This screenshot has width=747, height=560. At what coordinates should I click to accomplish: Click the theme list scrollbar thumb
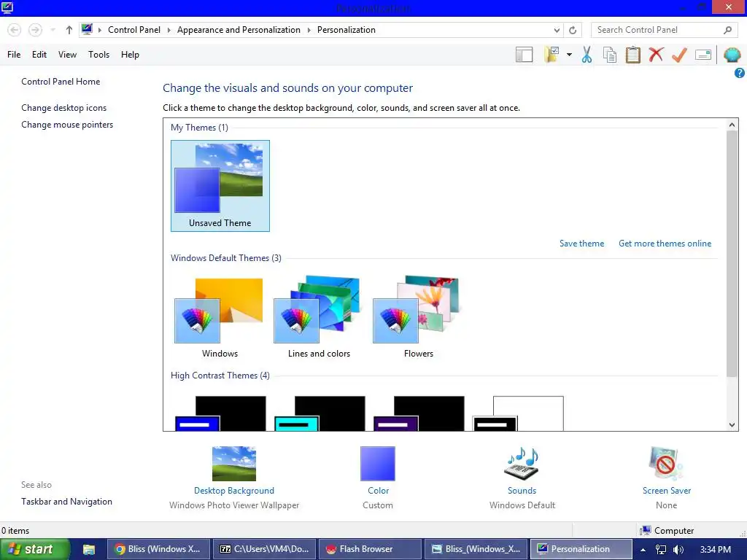click(x=732, y=253)
